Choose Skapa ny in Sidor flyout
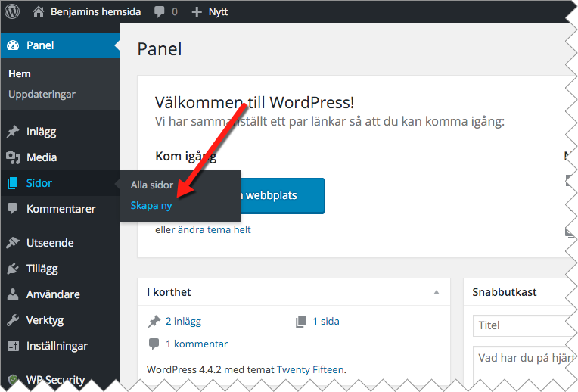 tap(151, 205)
